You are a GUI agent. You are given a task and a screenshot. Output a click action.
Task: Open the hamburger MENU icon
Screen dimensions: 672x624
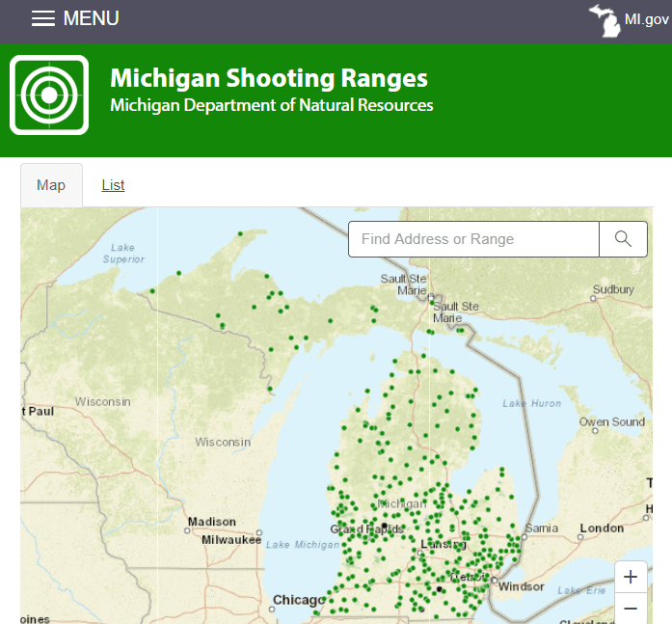pos(42,18)
